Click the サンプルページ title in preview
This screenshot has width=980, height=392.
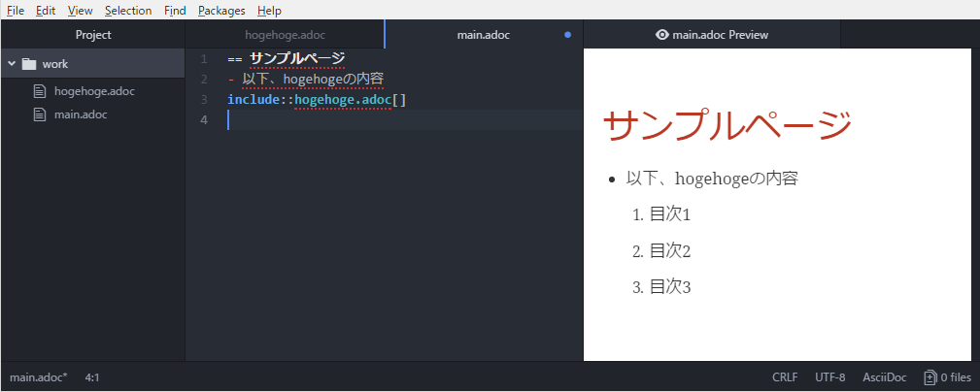[x=727, y=124]
